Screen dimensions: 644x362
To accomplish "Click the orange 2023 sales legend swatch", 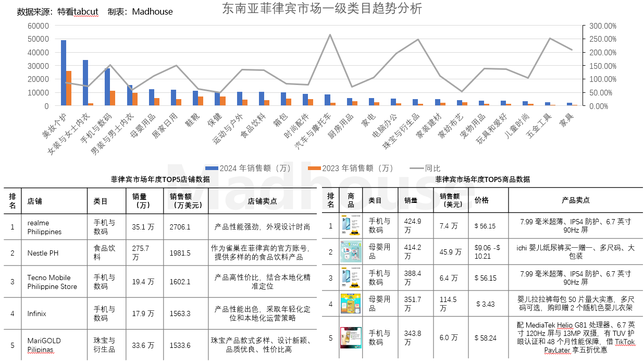I will coord(314,168).
